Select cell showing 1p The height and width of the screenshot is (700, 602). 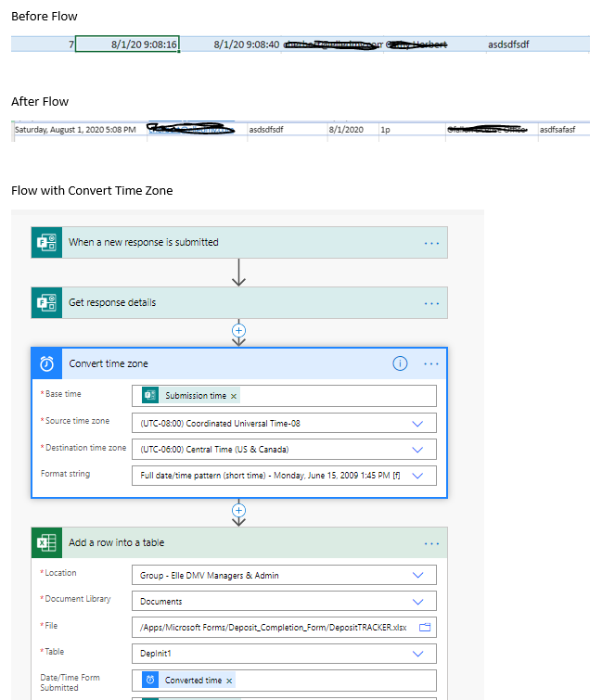click(x=412, y=130)
